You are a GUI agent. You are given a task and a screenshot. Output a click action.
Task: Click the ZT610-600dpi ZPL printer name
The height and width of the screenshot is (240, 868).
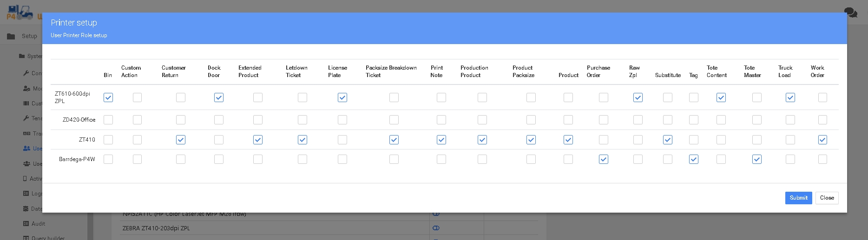click(x=72, y=97)
